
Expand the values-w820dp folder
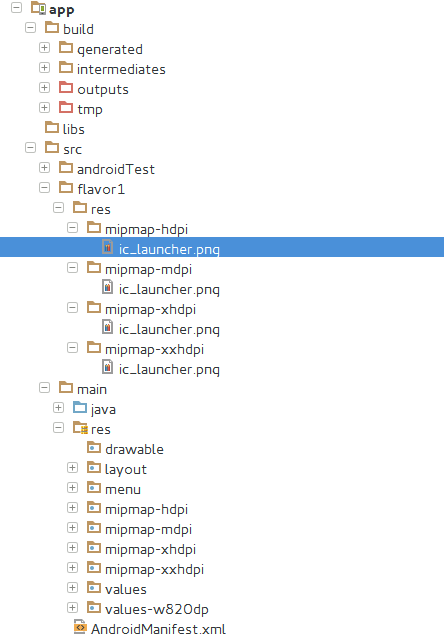[72, 607]
